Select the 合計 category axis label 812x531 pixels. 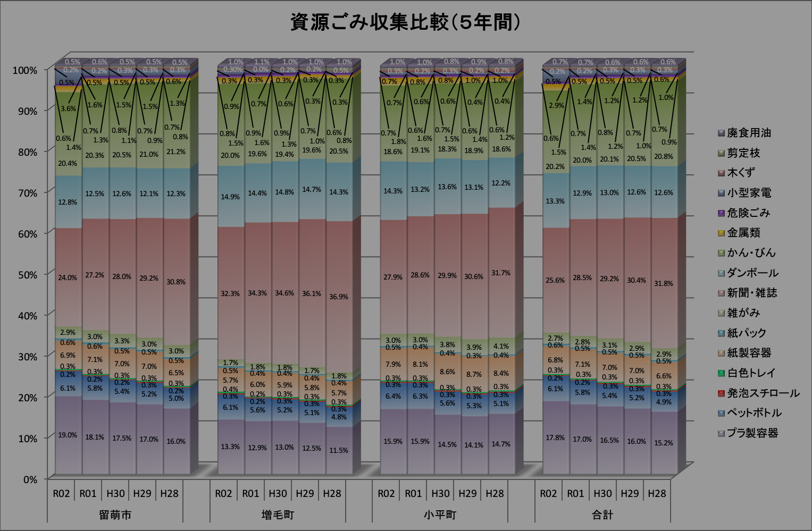tap(602, 515)
